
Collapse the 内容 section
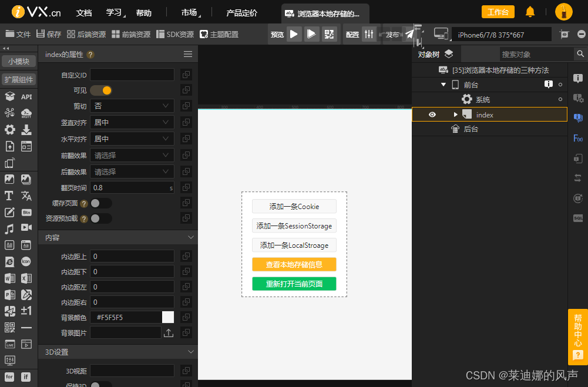pyautogui.click(x=190, y=237)
